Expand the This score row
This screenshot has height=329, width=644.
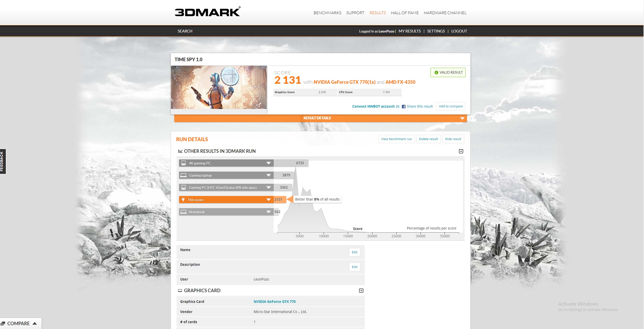click(x=268, y=200)
